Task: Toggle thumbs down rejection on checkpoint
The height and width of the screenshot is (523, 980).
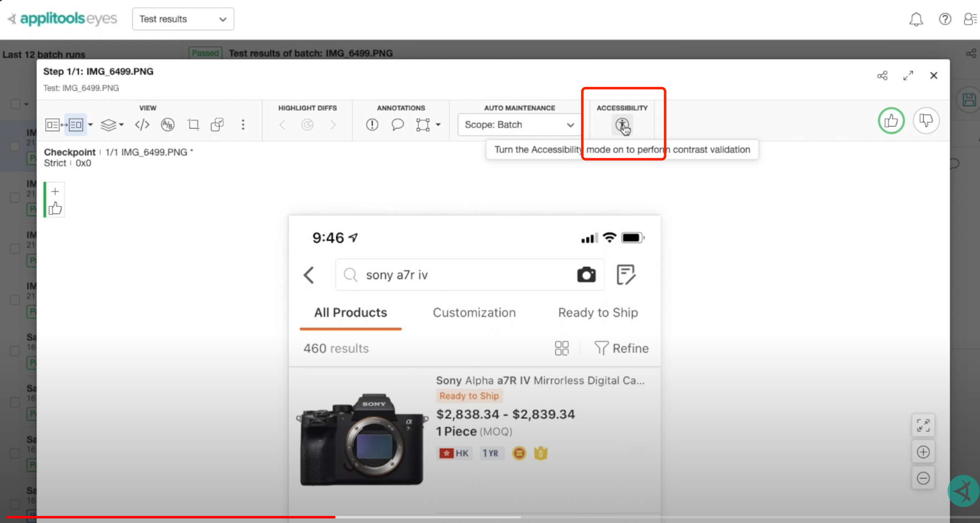Action: tap(926, 121)
